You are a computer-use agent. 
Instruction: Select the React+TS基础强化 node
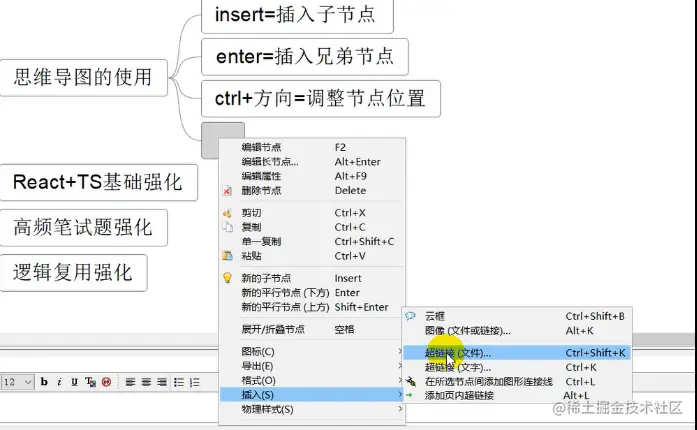pyautogui.click(x=98, y=182)
